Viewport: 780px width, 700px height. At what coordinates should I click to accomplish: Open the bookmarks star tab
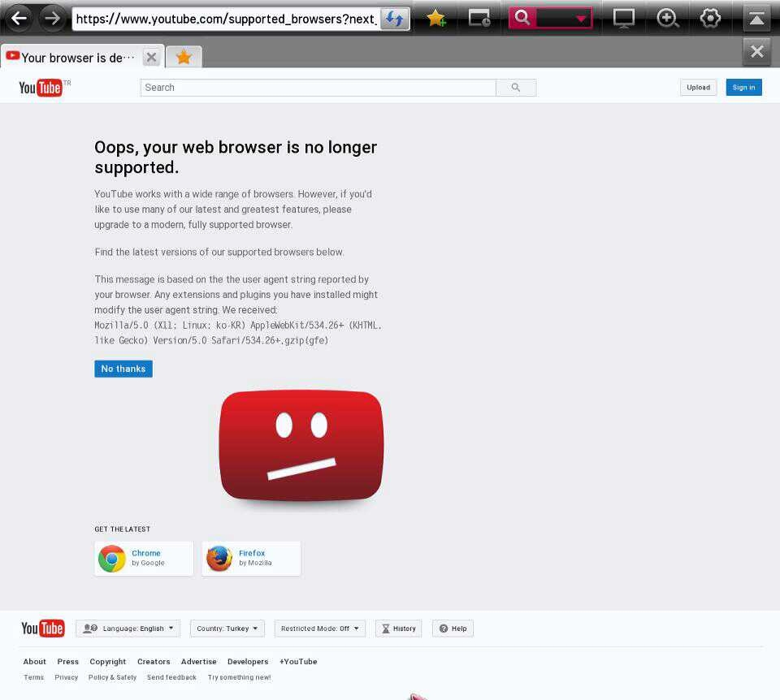point(184,57)
